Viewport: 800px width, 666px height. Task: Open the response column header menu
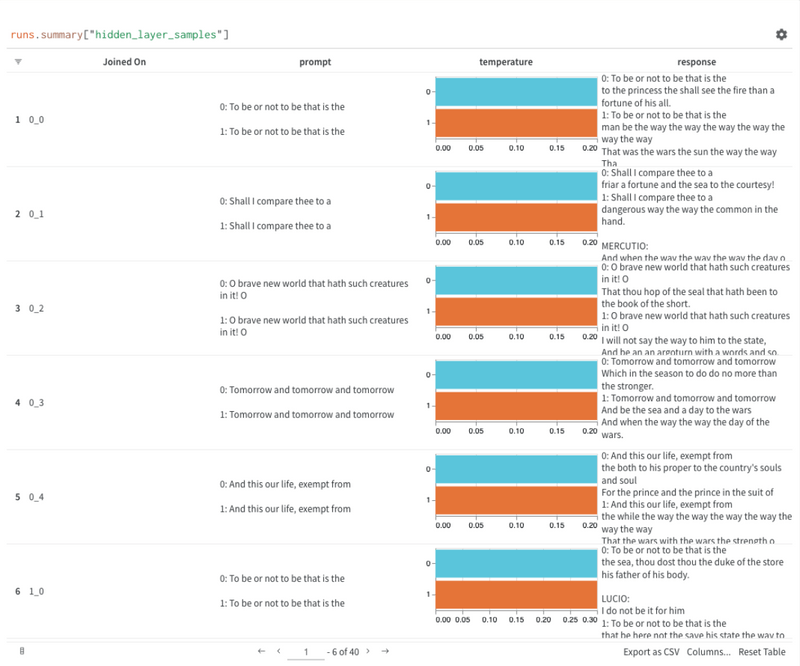(x=696, y=62)
